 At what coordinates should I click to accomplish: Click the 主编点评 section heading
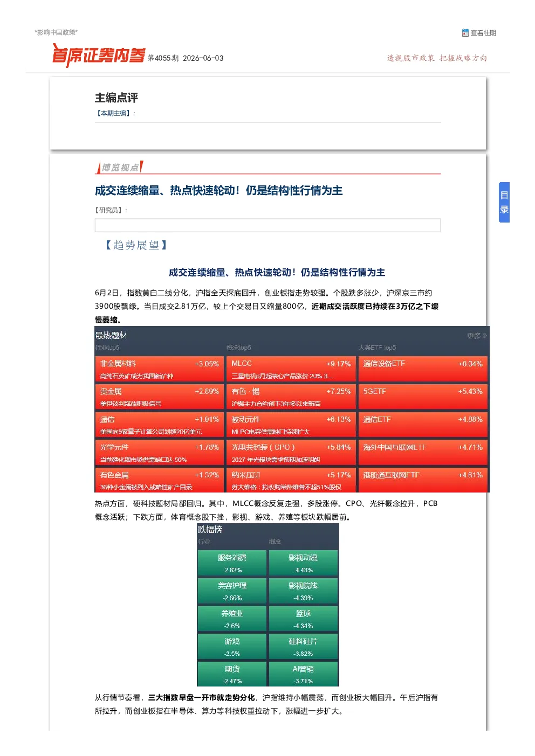[x=116, y=98]
